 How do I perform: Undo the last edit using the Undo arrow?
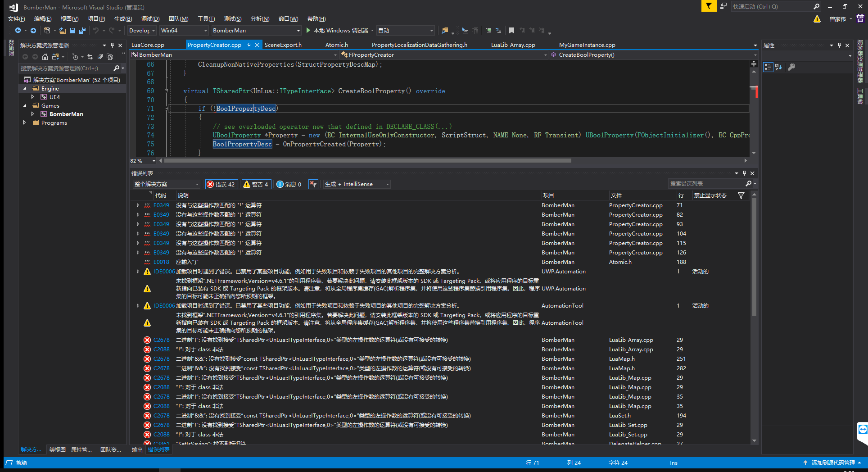[x=96, y=30]
